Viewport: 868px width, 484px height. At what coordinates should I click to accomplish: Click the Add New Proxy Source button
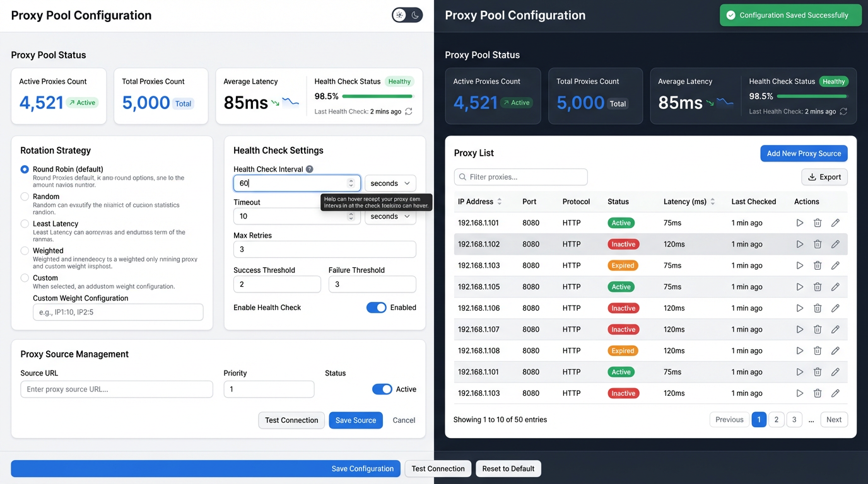click(803, 154)
